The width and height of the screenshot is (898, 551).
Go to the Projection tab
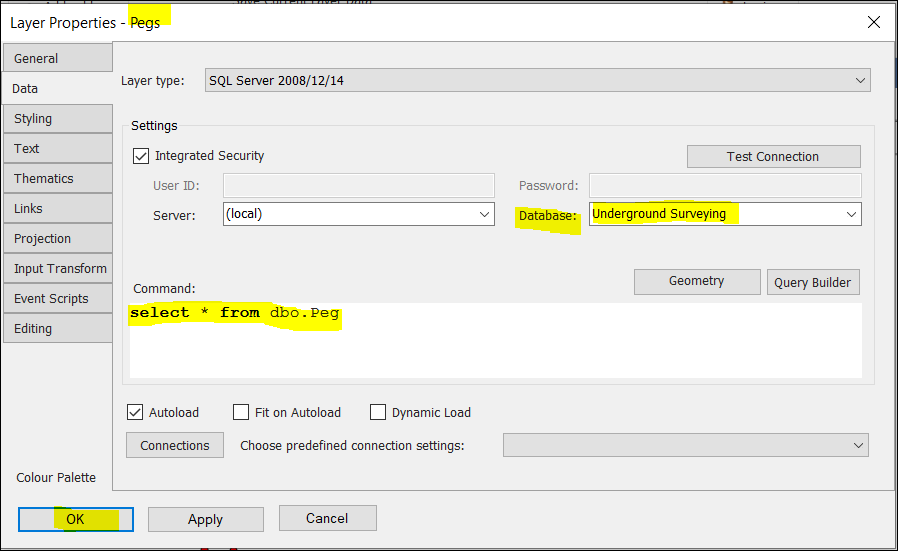click(x=58, y=238)
